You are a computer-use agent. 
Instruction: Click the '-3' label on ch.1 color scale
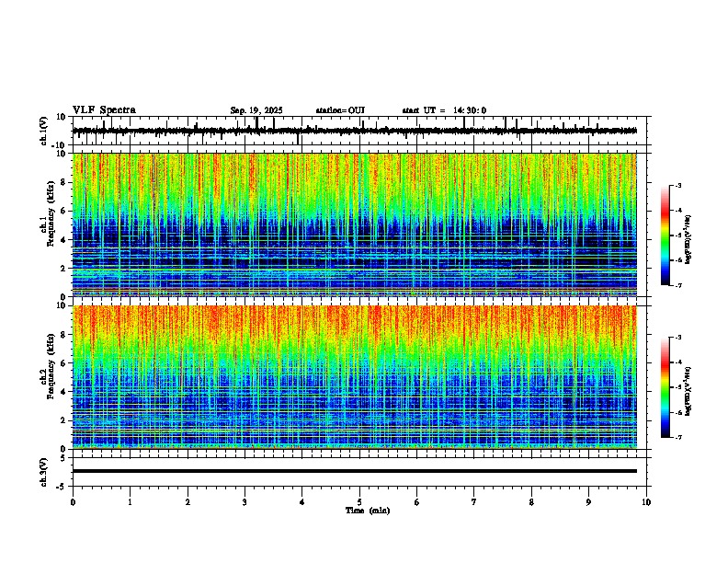point(677,185)
